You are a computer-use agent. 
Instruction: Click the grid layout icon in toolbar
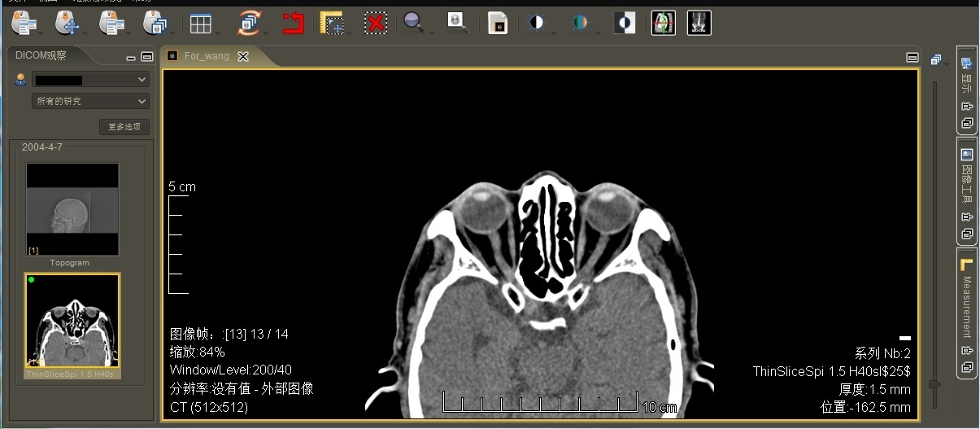click(x=200, y=24)
